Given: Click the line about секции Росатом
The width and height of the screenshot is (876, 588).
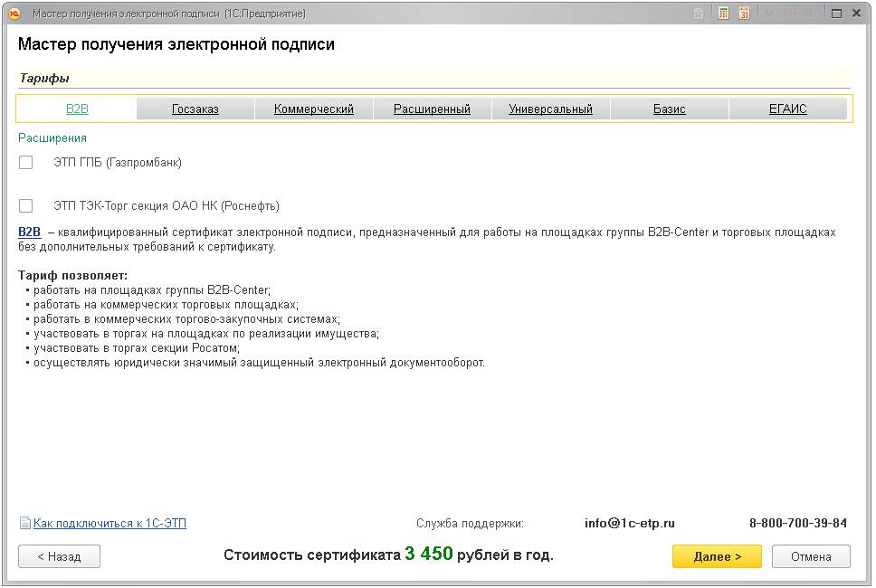Looking at the screenshot, I should [137, 348].
